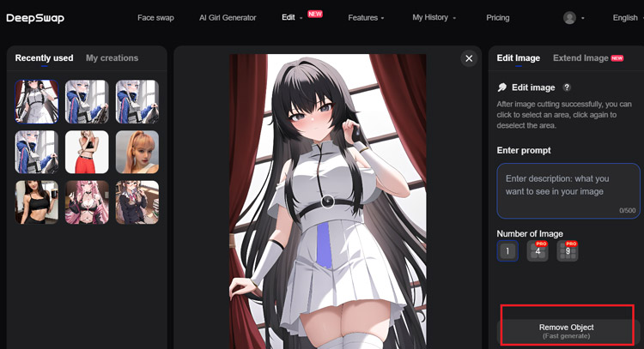Select 4 images PRO option
This screenshot has height=349, width=644.
pyautogui.click(x=538, y=250)
